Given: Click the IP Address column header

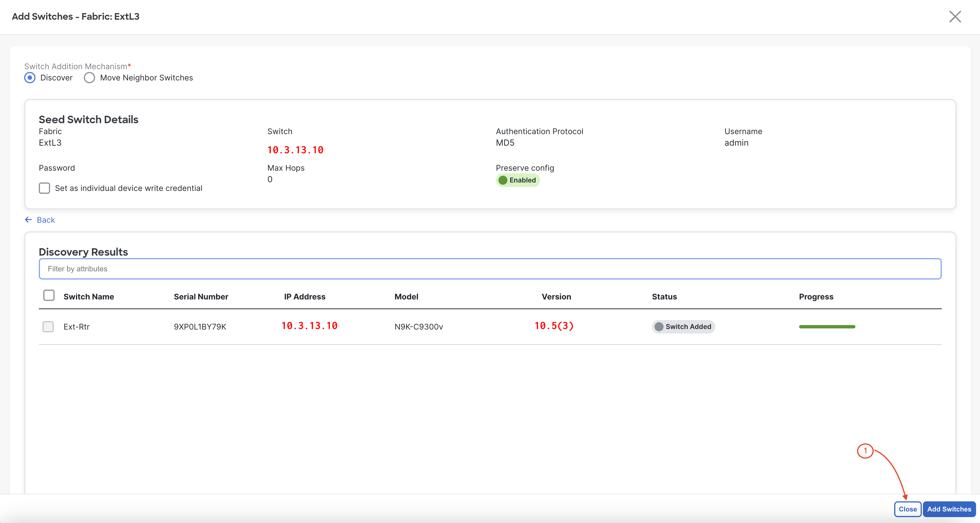Looking at the screenshot, I should (304, 297).
